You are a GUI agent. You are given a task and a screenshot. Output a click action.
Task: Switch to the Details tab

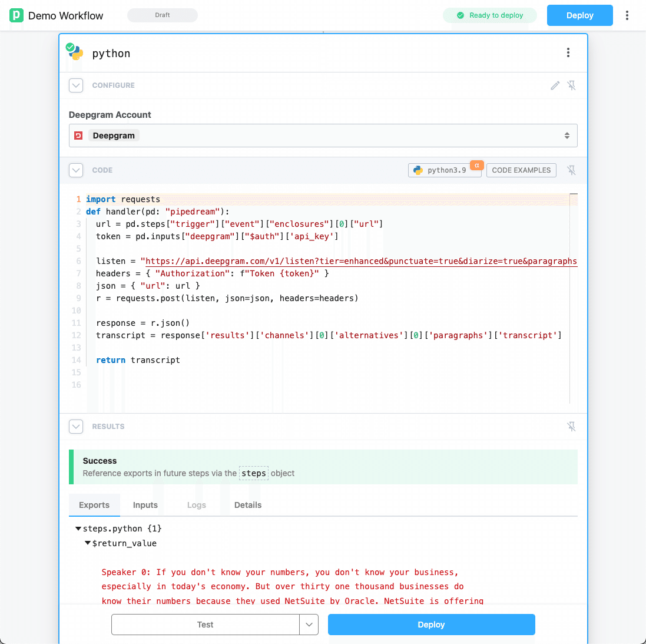tap(248, 505)
